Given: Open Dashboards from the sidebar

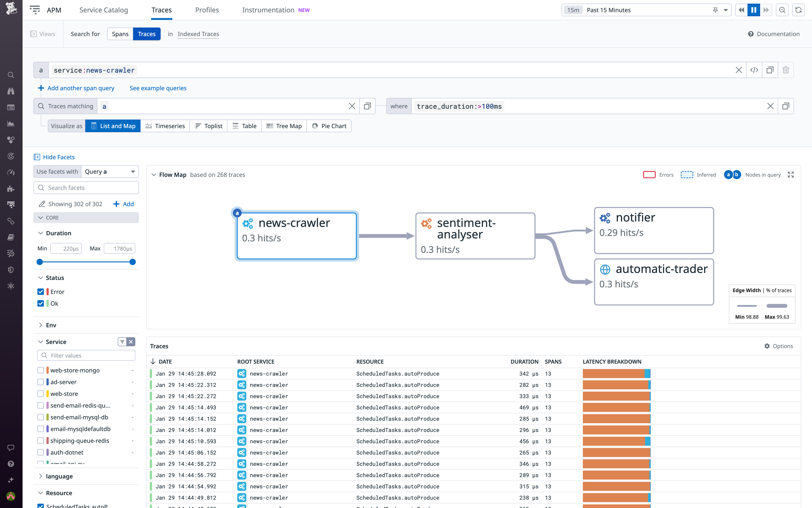Looking at the screenshot, I should coord(11,123).
